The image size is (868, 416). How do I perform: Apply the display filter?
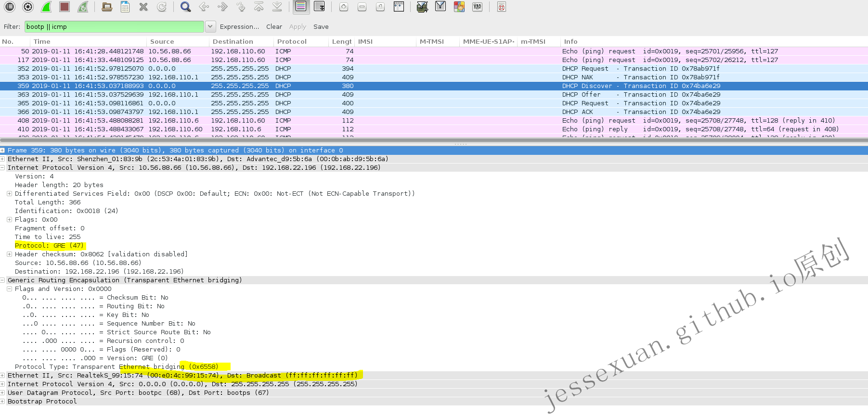(298, 27)
